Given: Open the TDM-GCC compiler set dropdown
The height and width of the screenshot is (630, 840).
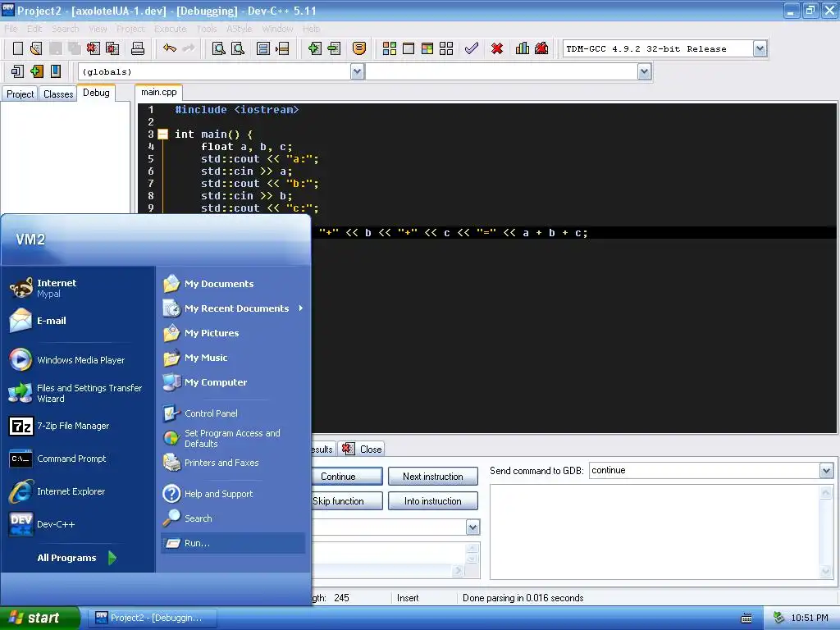Looking at the screenshot, I should point(760,48).
